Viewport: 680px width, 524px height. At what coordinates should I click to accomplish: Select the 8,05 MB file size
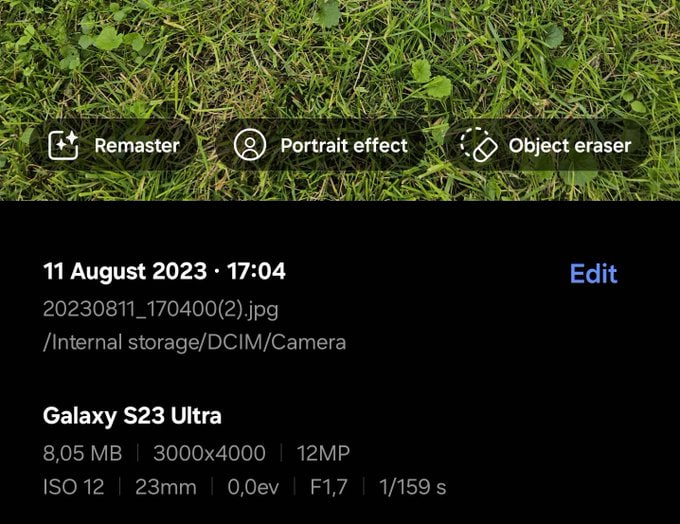coord(82,453)
